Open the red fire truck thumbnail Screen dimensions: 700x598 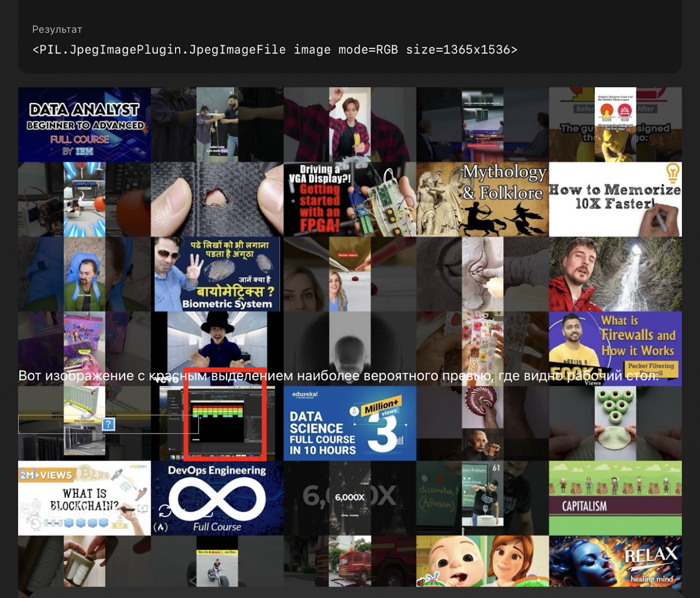[350, 561]
